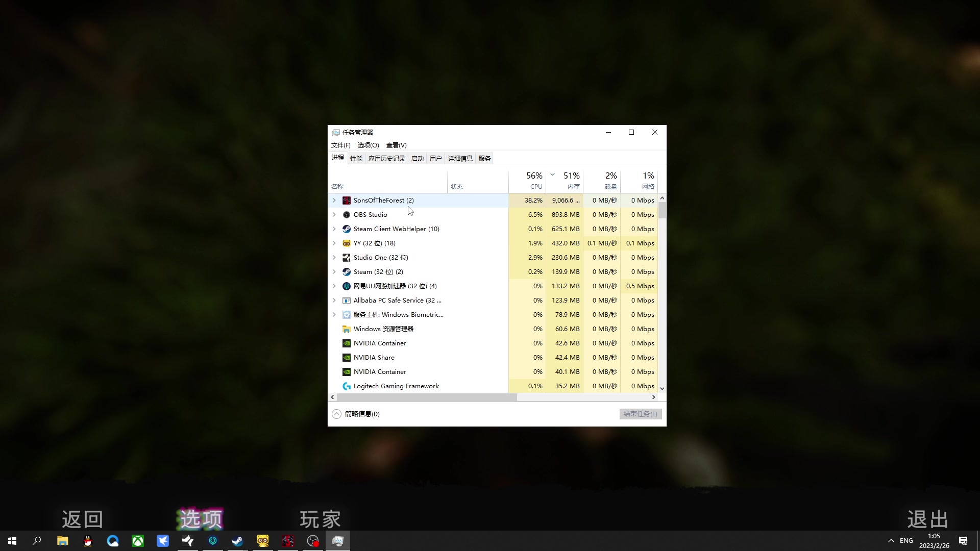
Task: Expand Steam Client WebHelper (10) group
Action: [x=334, y=229]
